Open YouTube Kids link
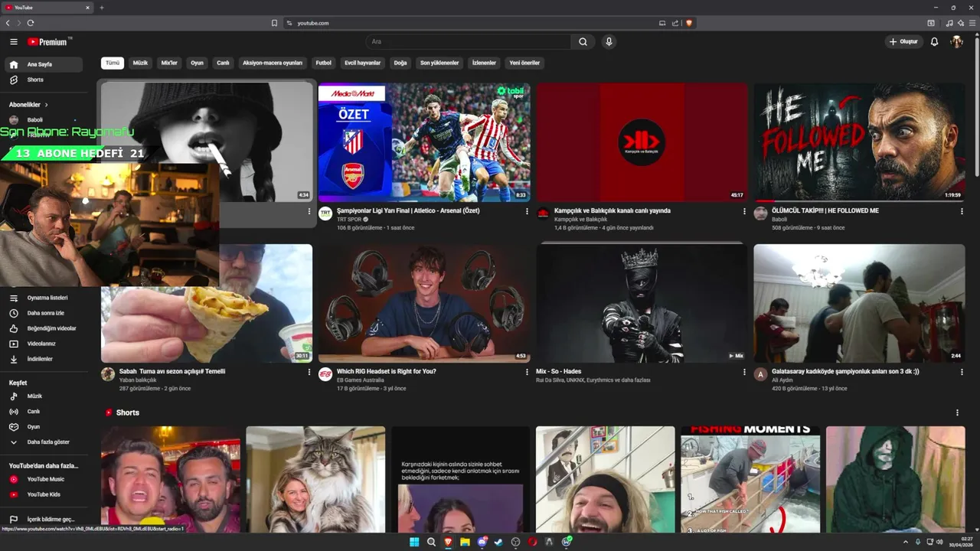Viewport: 980px width, 551px height. (x=44, y=494)
